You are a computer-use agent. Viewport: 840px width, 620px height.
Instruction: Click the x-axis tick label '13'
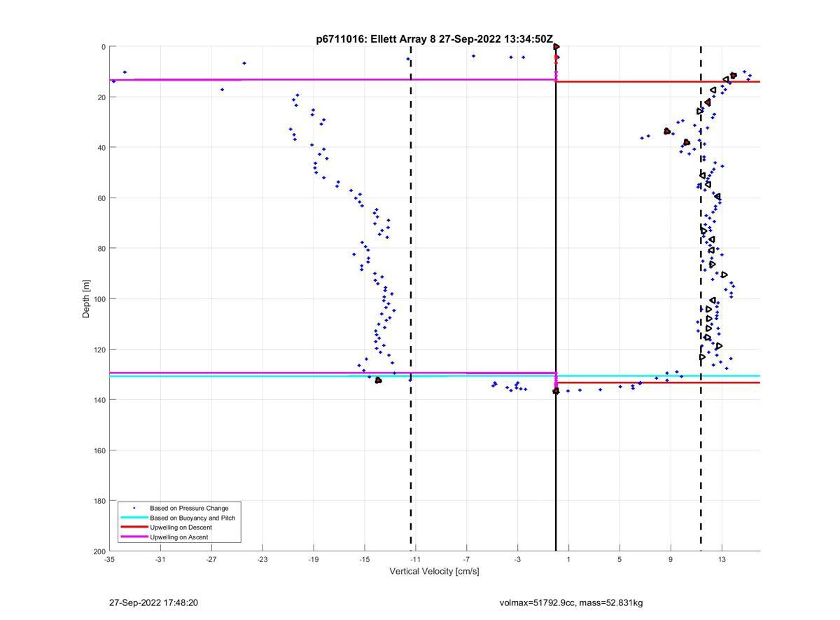coord(722,560)
